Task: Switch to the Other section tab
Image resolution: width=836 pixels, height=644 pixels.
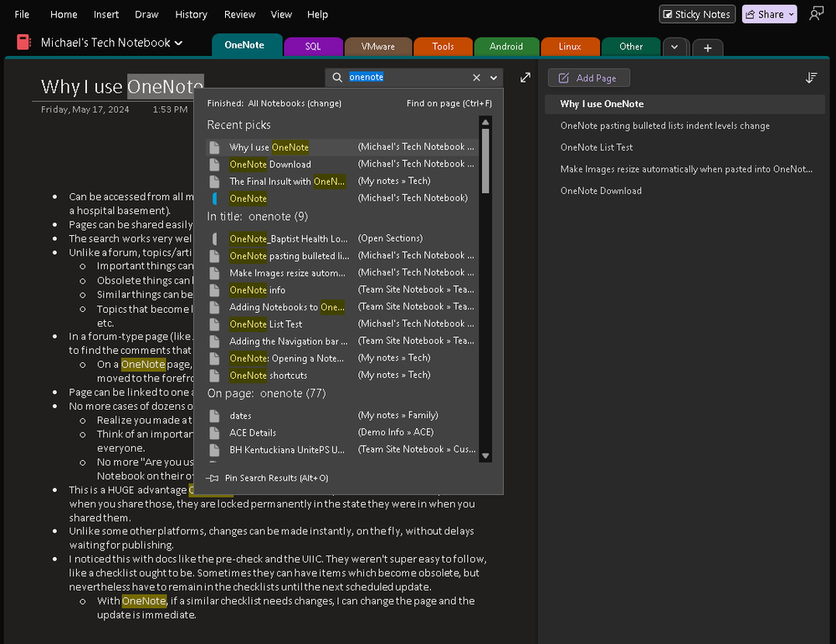Action: [x=631, y=47]
